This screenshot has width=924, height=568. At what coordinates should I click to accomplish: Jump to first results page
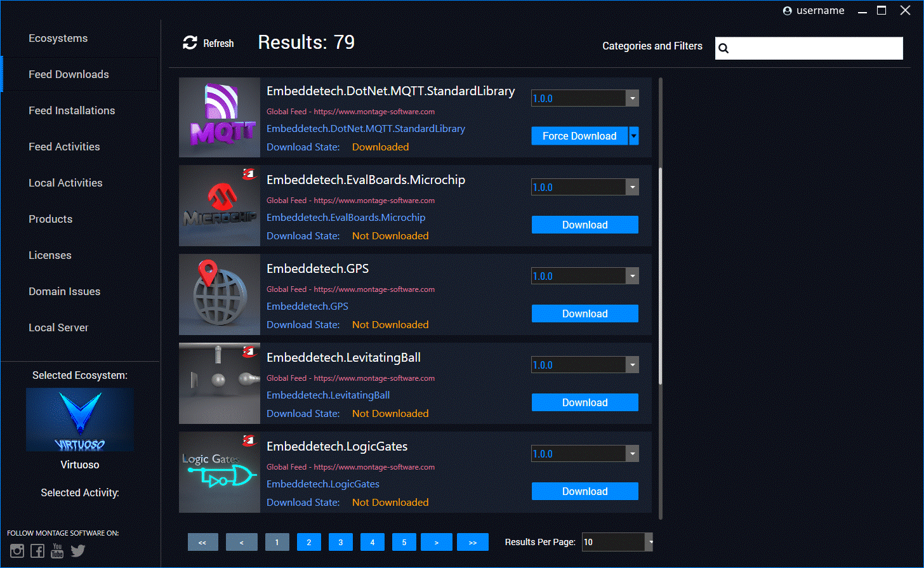203,542
